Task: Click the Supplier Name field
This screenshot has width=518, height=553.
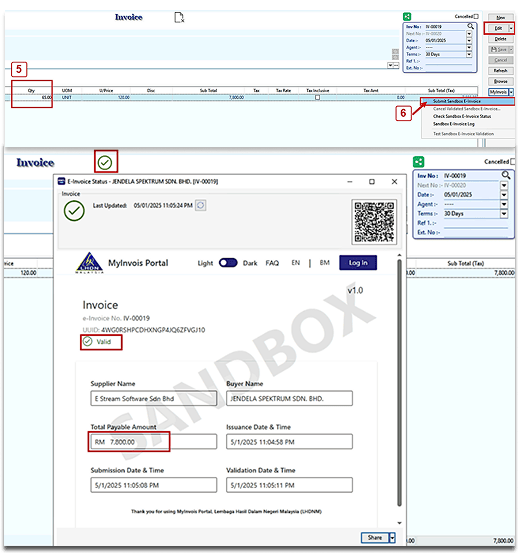Action: point(153,399)
